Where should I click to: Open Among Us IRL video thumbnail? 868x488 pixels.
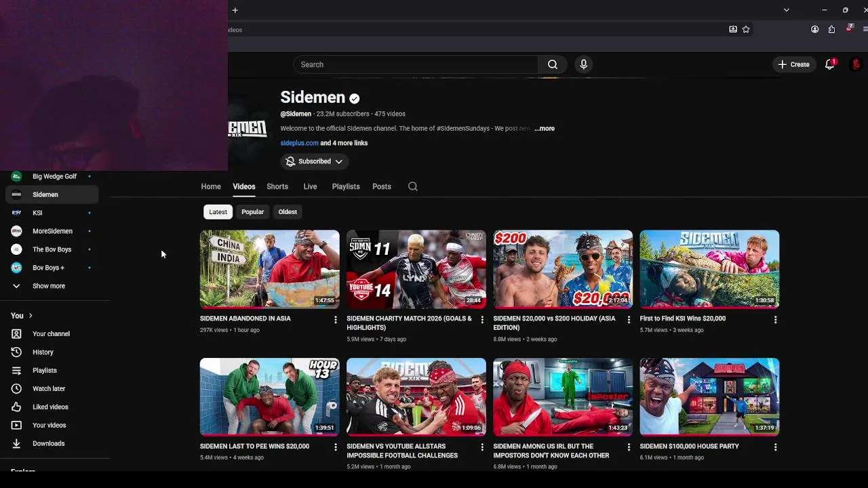(x=563, y=396)
